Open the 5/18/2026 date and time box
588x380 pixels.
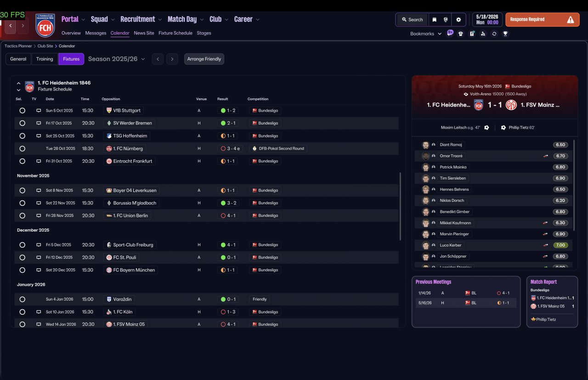pos(486,20)
